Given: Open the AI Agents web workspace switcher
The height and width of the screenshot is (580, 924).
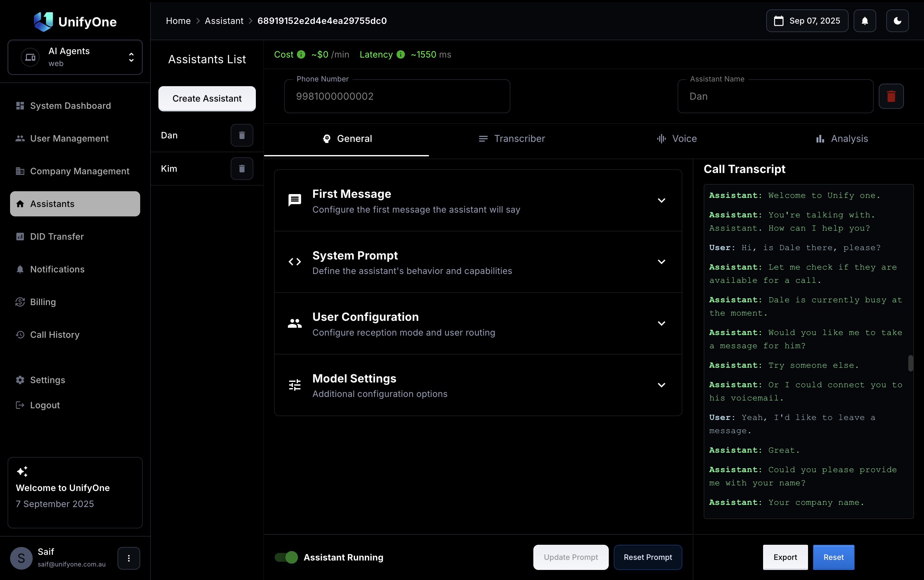Looking at the screenshot, I should [x=75, y=57].
